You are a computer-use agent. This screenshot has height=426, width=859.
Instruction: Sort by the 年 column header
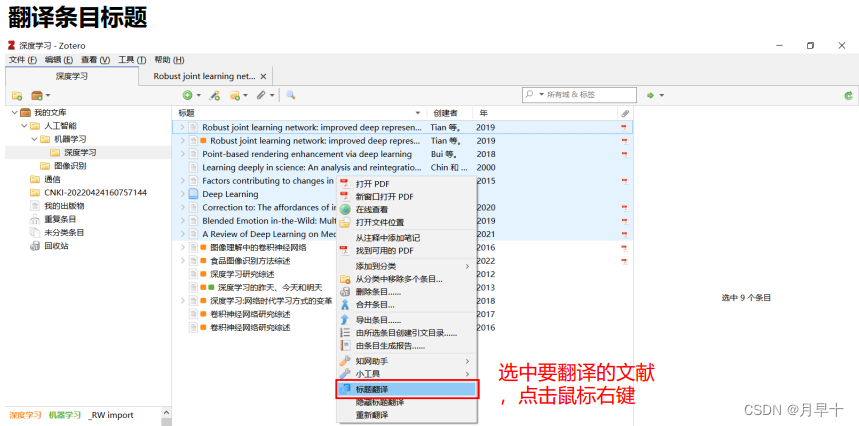point(545,113)
